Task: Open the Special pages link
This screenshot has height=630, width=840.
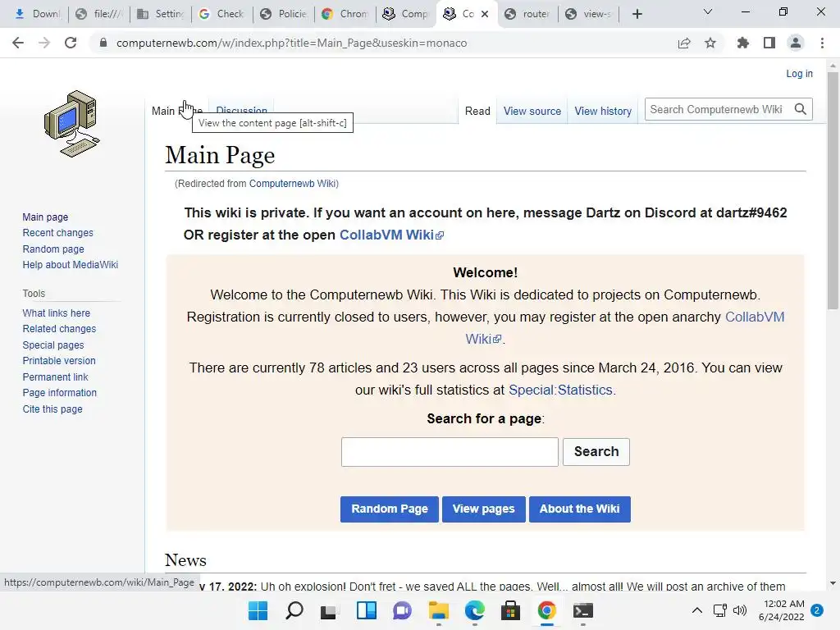Action: point(53,345)
